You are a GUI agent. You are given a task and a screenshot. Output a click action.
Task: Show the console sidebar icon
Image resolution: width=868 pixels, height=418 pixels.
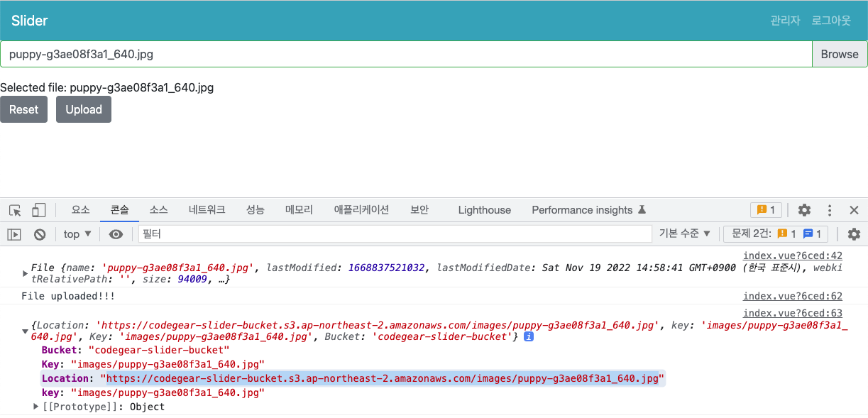pos(14,234)
